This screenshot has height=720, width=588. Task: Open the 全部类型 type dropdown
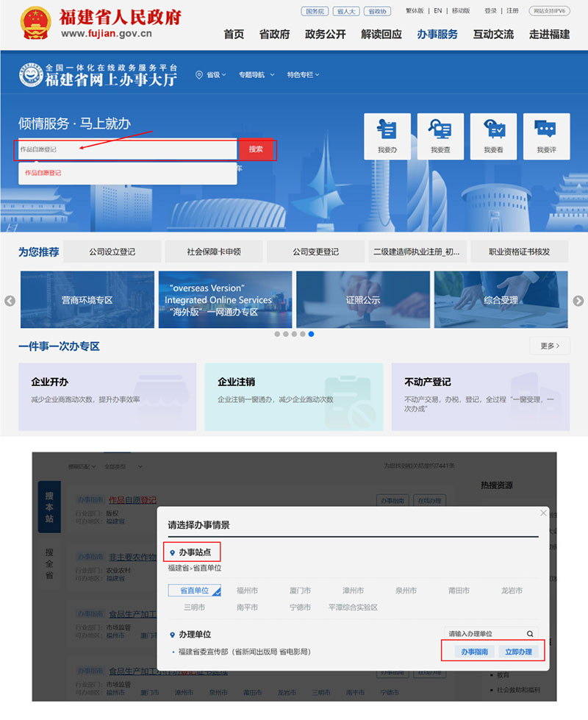(x=123, y=466)
